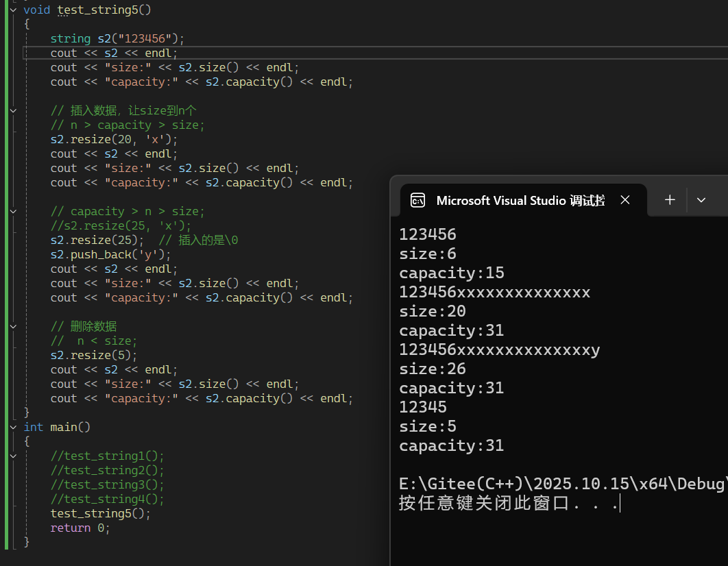Select the Microsoft Visual Studio 调试控 tab

click(x=523, y=200)
